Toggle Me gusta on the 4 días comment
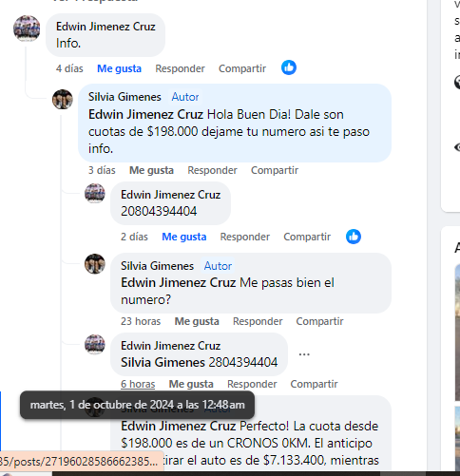Screen dimensions: 460x476 coord(119,68)
